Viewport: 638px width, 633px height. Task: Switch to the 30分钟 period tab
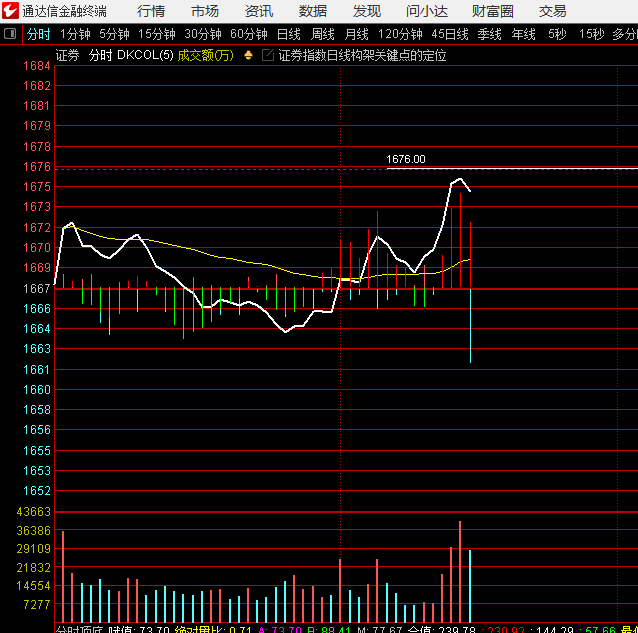pos(203,34)
